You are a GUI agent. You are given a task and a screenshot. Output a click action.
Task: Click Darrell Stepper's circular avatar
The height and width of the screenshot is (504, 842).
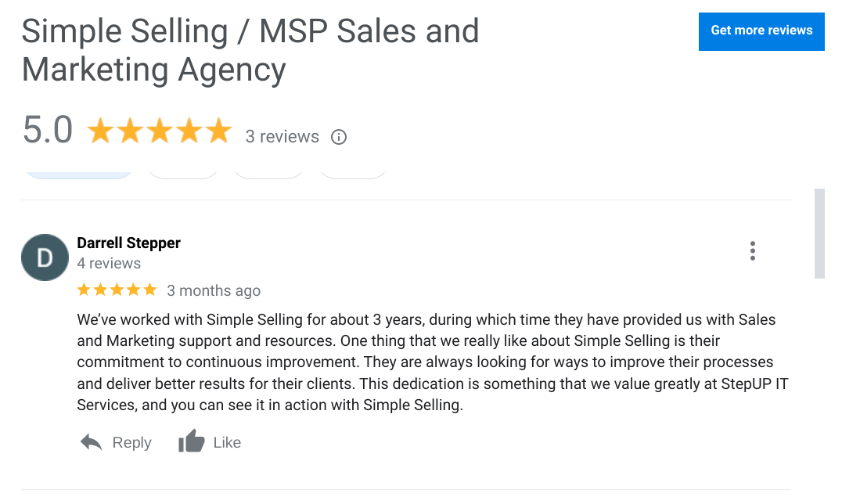pyautogui.click(x=45, y=257)
